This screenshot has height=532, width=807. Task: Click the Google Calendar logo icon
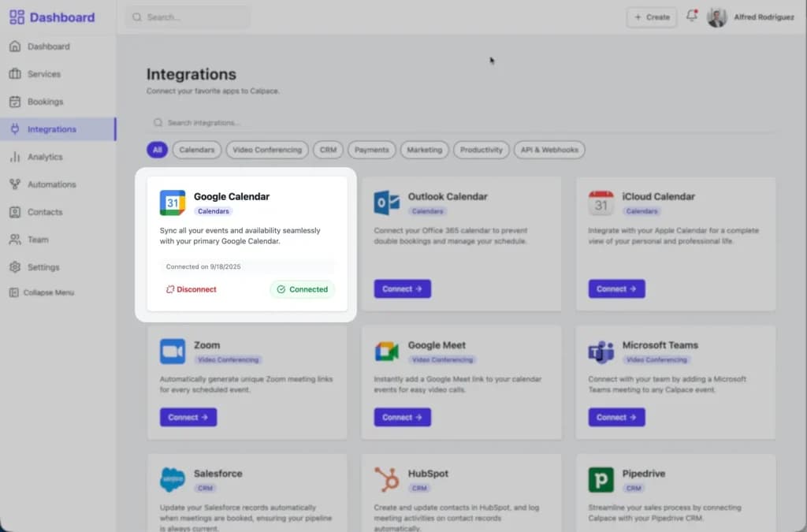click(x=173, y=203)
